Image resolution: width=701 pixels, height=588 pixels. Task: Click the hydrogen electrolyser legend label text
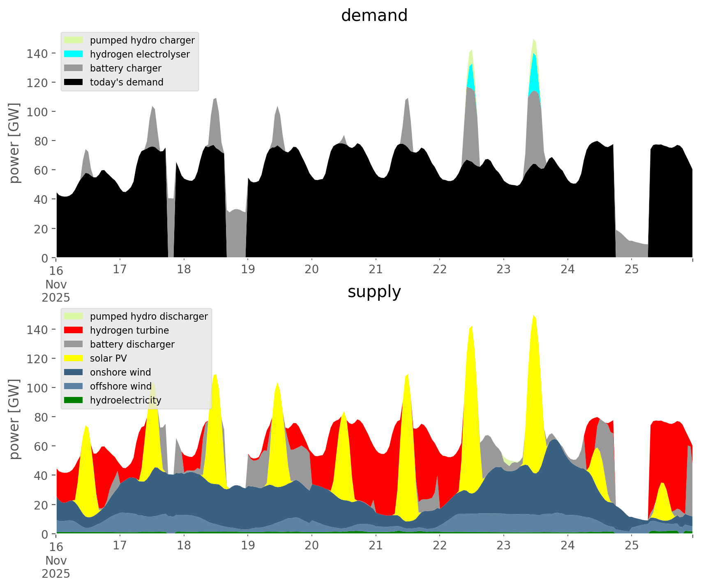[140, 54]
